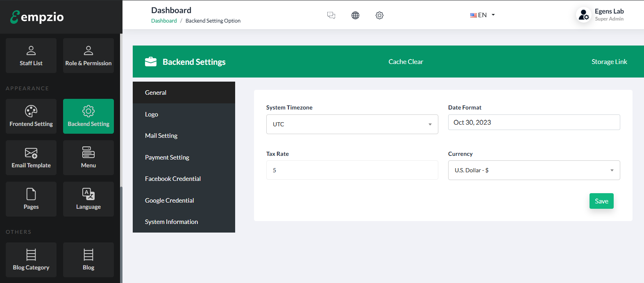Open Blog Category sidebar tile

pyautogui.click(x=31, y=260)
